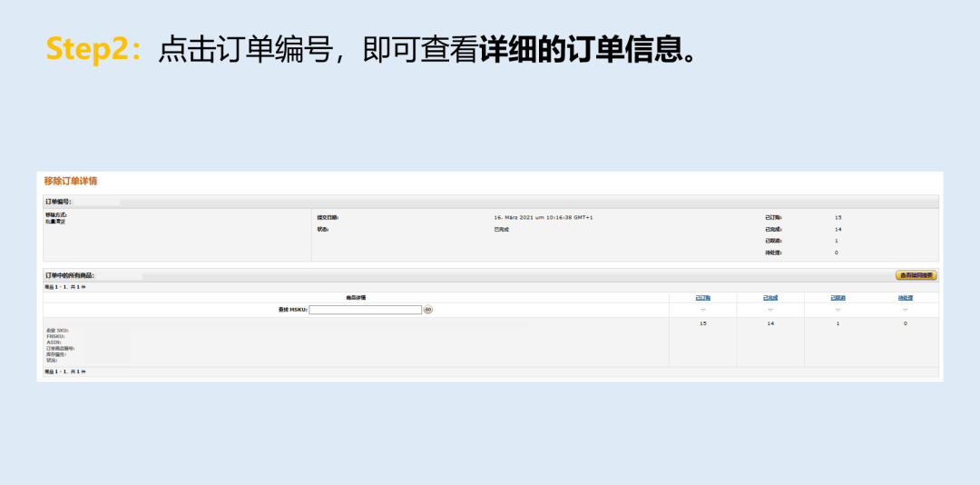Click the sort arrow under 已完成 column
This screenshot has height=485, width=980.
pyautogui.click(x=770, y=310)
